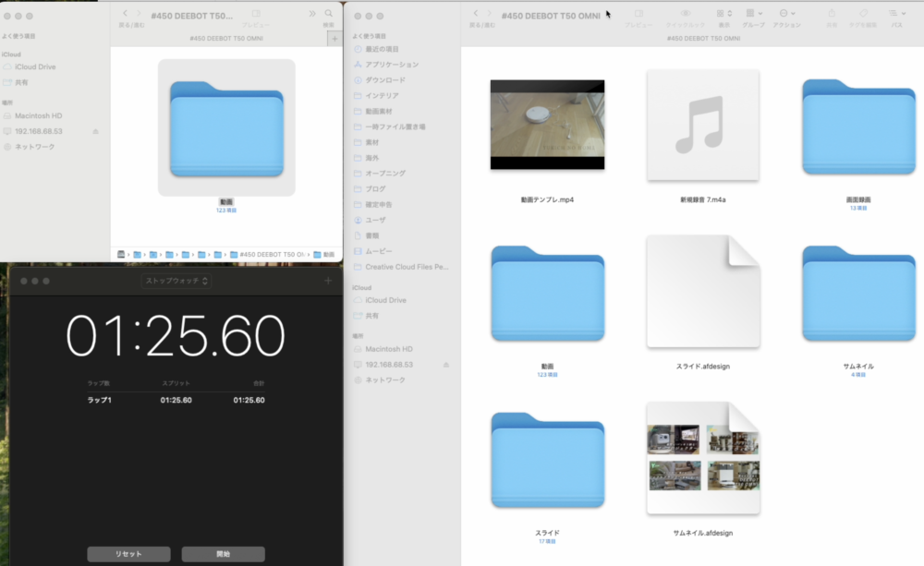Image resolution: width=924 pixels, height=566 pixels.
Task: Go back in the right Finder window
Action: [475, 14]
